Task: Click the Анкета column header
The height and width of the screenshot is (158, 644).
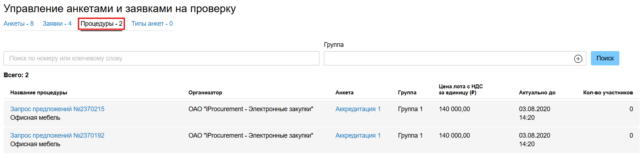Action: (x=344, y=93)
